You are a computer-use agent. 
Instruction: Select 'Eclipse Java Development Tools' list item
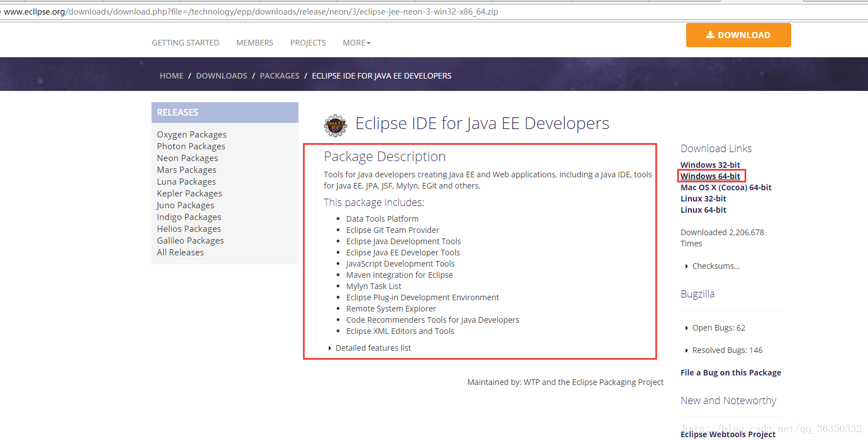403,241
